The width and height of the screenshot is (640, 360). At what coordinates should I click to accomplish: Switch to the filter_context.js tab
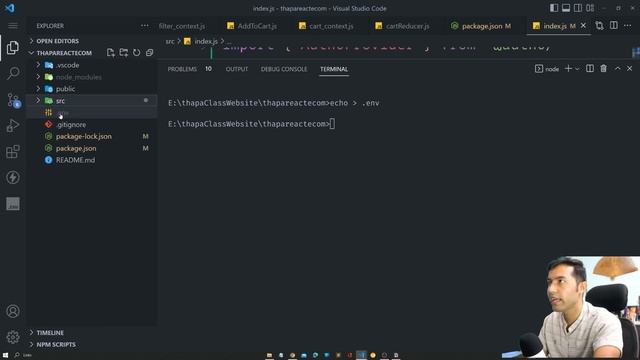coord(182,26)
